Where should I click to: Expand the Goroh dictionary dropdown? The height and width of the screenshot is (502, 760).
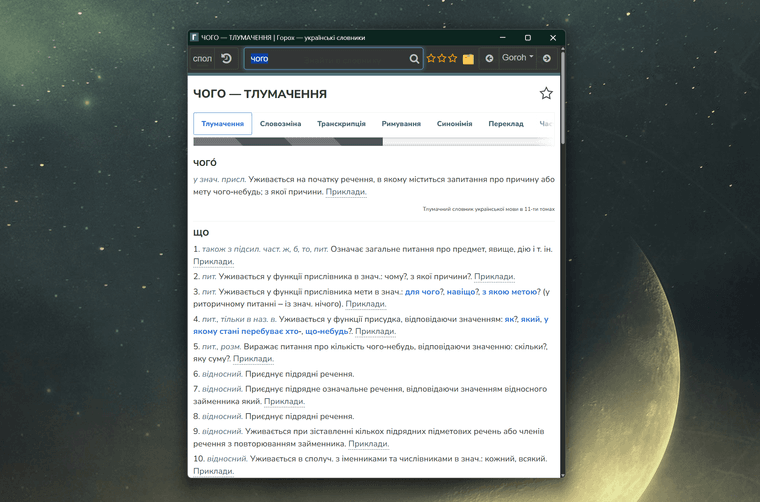coord(517,59)
